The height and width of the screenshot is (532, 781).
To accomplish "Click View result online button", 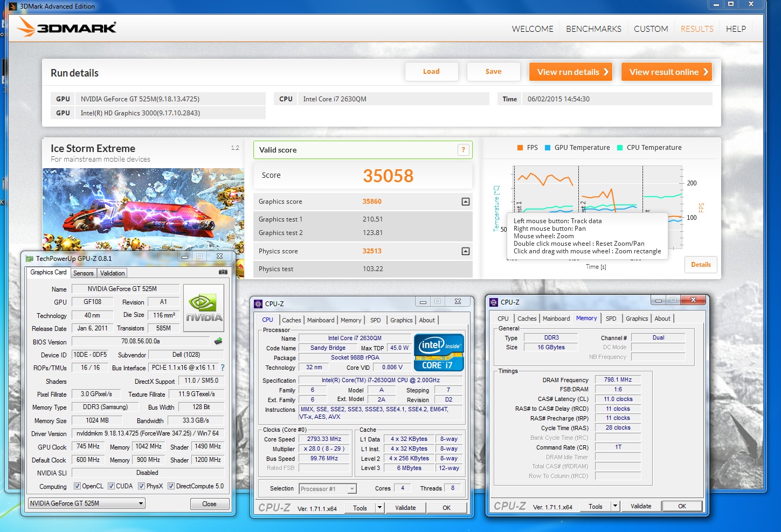I will point(667,72).
